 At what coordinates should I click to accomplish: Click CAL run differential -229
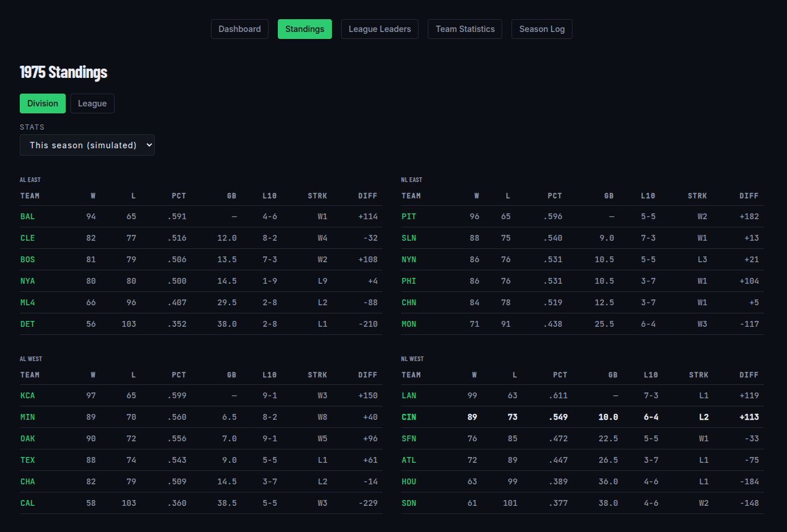(x=368, y=503)
